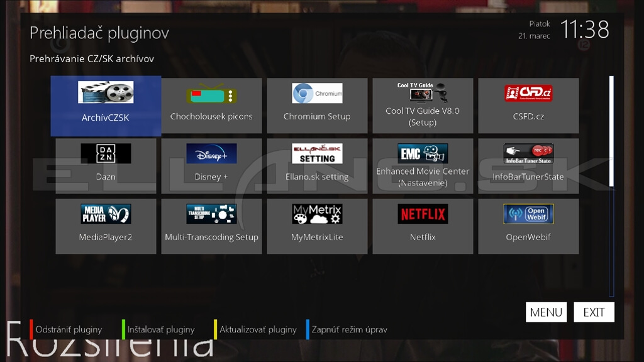
Task: Click the MENU button
Action: pos(547,312)
